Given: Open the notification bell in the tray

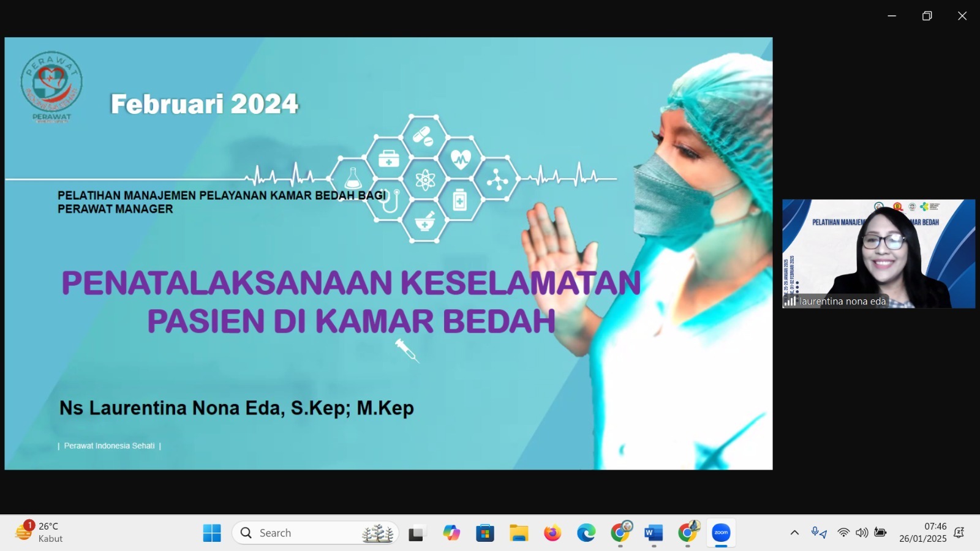Looking at the screenshot, I should coord(959,533).
